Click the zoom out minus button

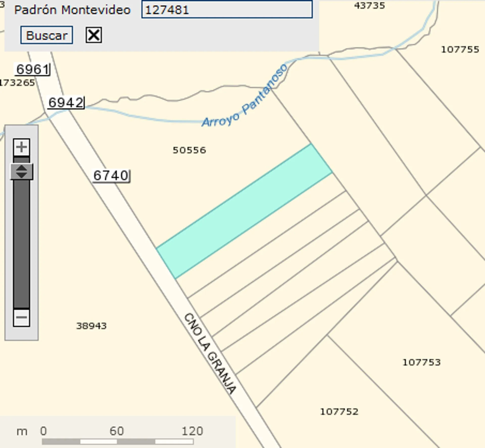tap(21, 317)
